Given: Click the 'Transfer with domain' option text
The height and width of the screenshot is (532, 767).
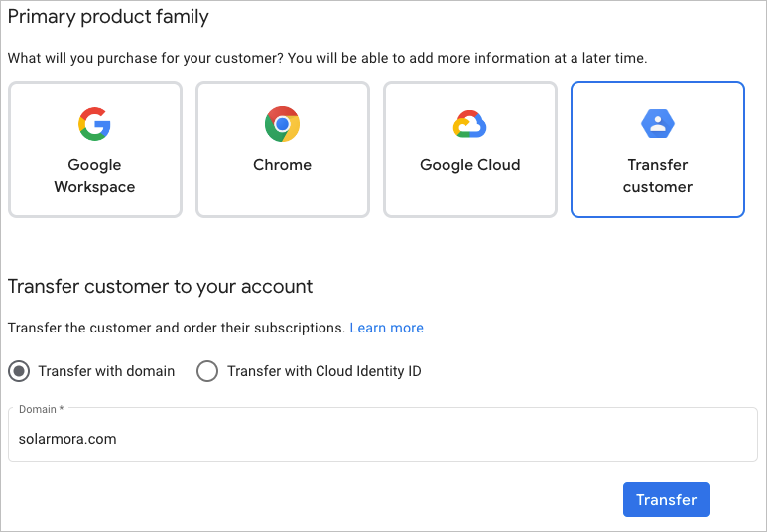Looking at the screenshot, I should (106, 371).
